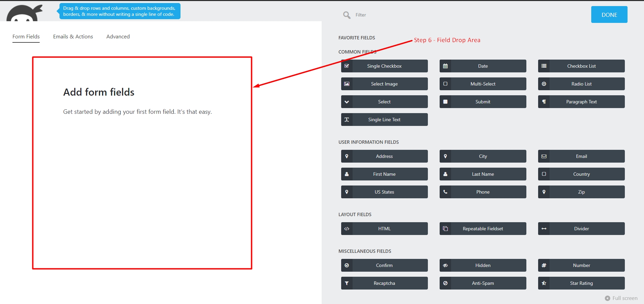Click the chevron icon on Select field
644x304 pixels.
point(347,102)
